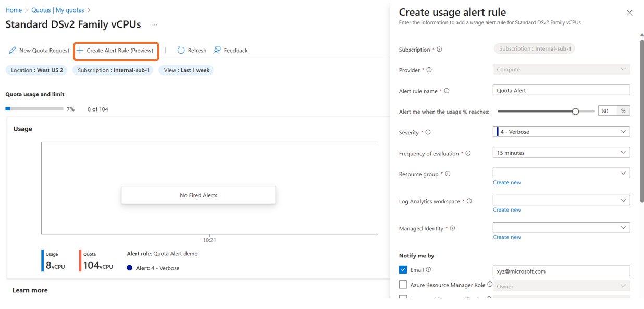Click the Alert rule name text field
Image resolution: width=644 pixels, height=309 pixels.
click(561, 90)
